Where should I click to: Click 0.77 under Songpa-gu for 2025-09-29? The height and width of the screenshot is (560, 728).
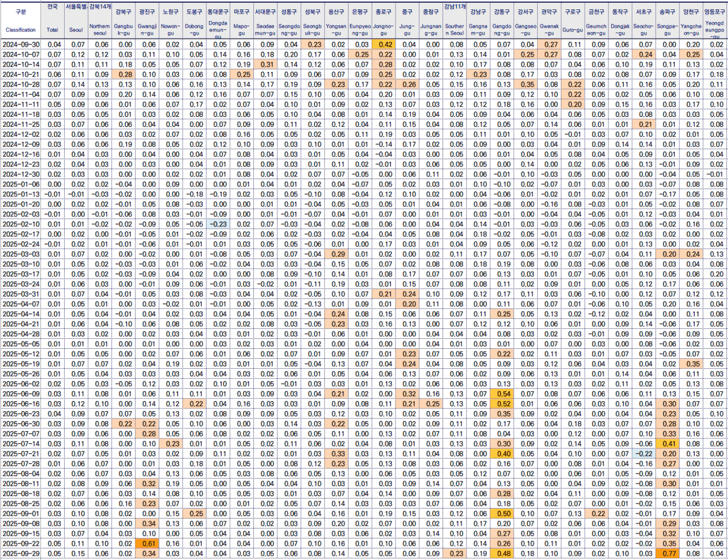(668, 553)
